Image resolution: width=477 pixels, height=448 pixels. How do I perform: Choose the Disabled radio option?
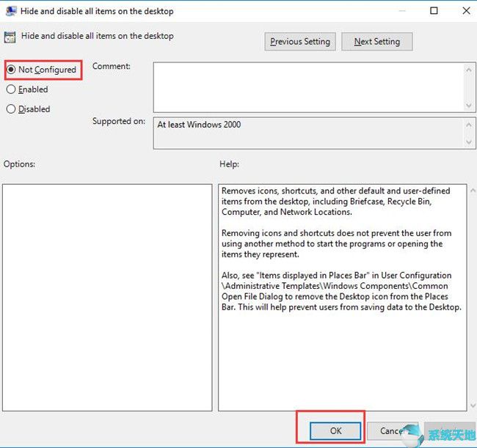point(29,109)
